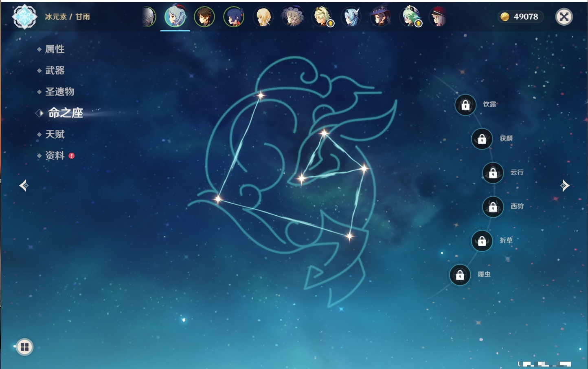The height and width of the screenshot is (369, 588).
Task: Choose the Sucrose avatar with green hair
Action: click(410, 17)
